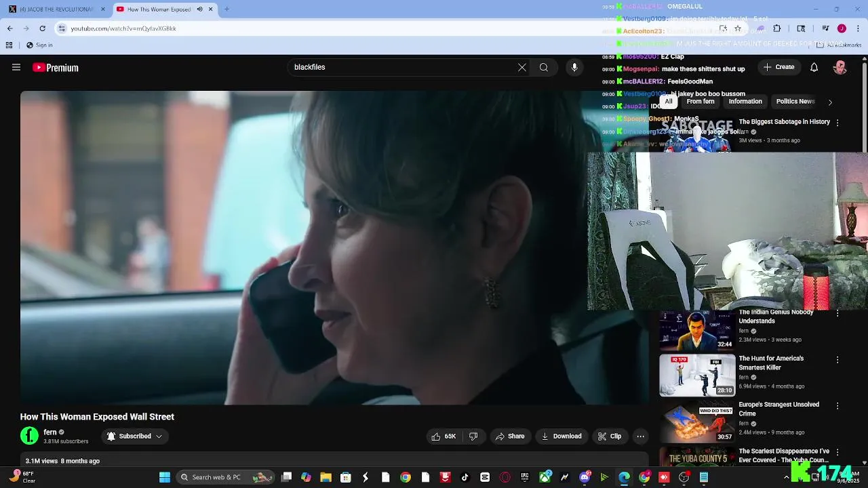Screen dimensions: 868x488
Task: Create a Clip of the video
Action: tap(609, 436)
